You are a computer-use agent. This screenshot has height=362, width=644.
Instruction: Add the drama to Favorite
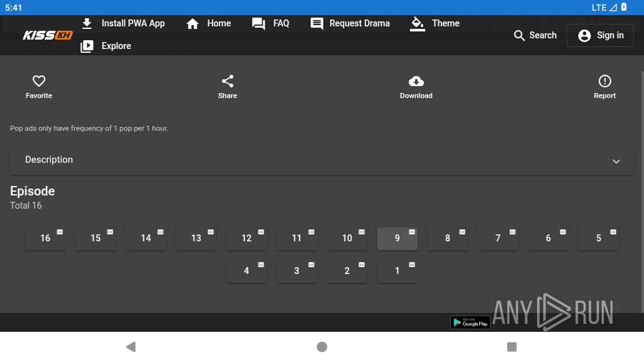point(39,87)
